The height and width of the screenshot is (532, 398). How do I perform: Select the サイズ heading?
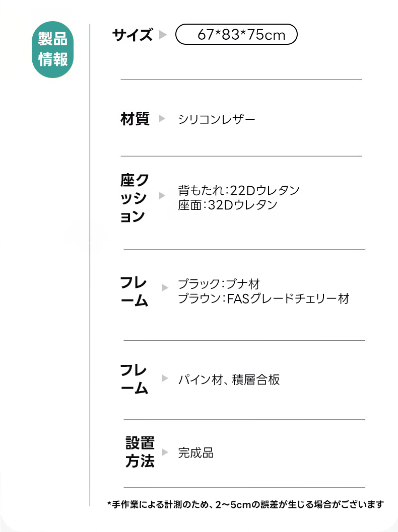click(132, 35)
